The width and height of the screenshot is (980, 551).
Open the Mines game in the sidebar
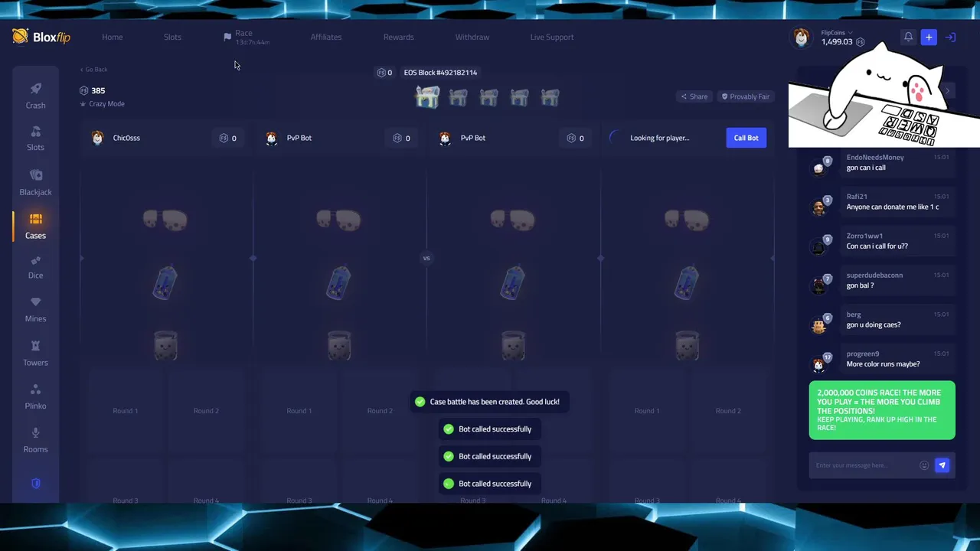click(x=35, y=310)
